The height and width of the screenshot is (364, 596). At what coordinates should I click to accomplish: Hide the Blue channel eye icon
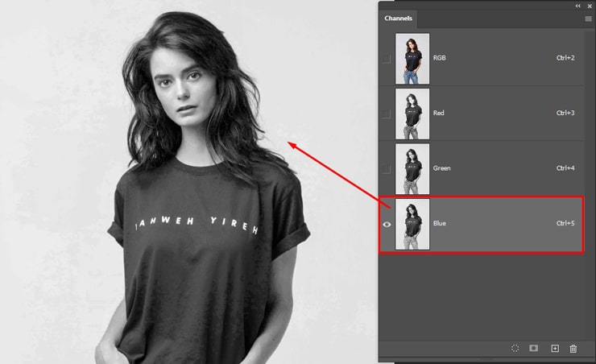387,224
